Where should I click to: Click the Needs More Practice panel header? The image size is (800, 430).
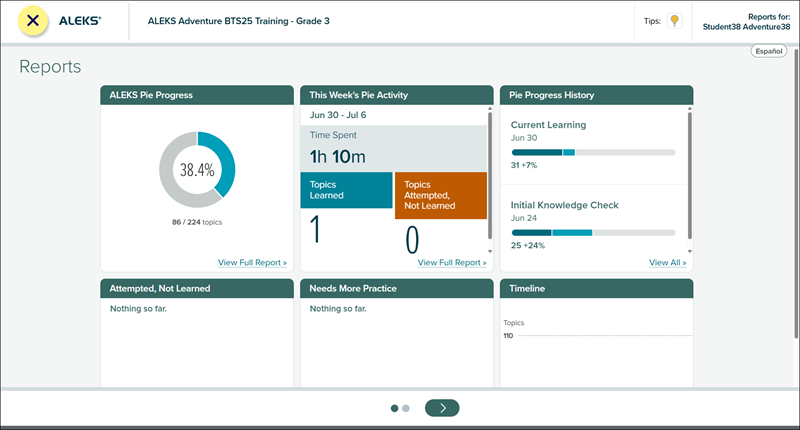tap(396, 288)
